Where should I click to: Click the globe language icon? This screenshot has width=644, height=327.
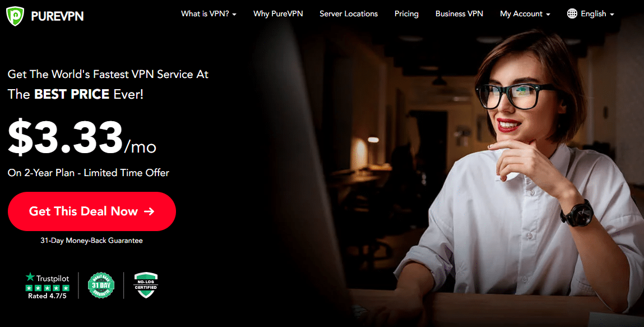tap(572, 13)
